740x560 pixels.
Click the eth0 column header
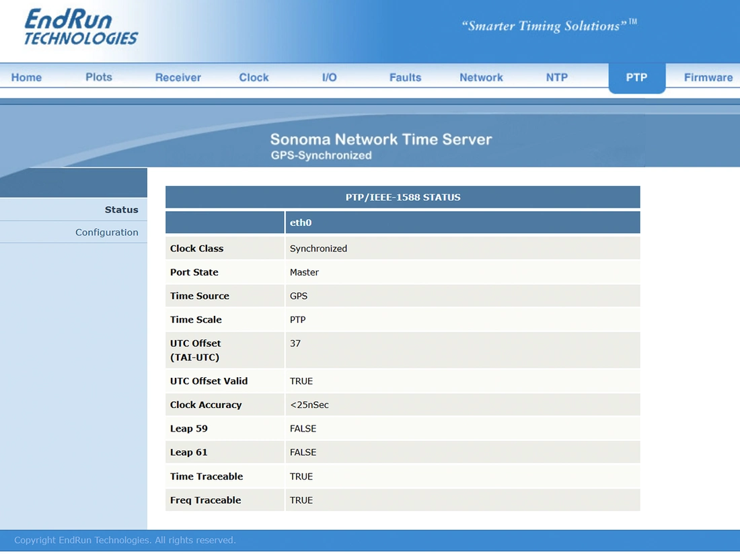pos(463,223)
